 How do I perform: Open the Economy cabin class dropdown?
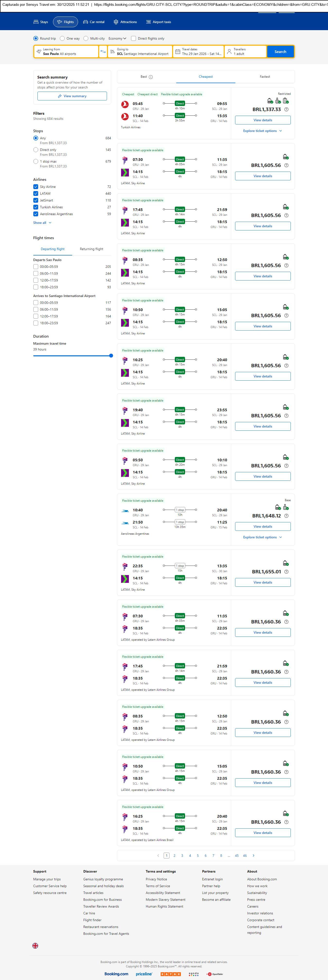point(117,38)
